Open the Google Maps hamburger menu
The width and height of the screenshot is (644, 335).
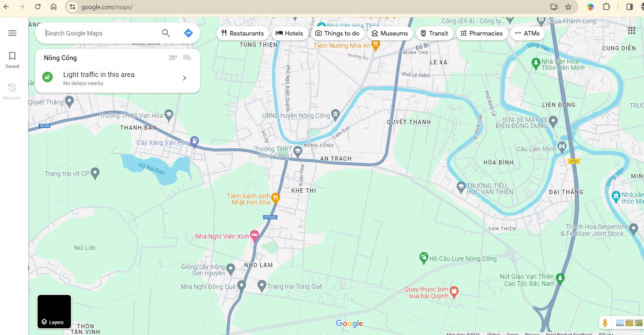12,33
